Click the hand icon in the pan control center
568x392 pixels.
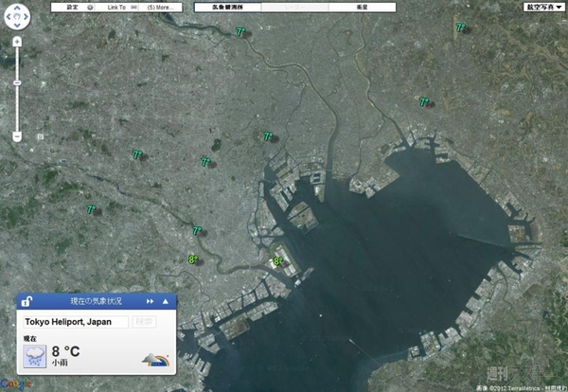click(17, 17)
